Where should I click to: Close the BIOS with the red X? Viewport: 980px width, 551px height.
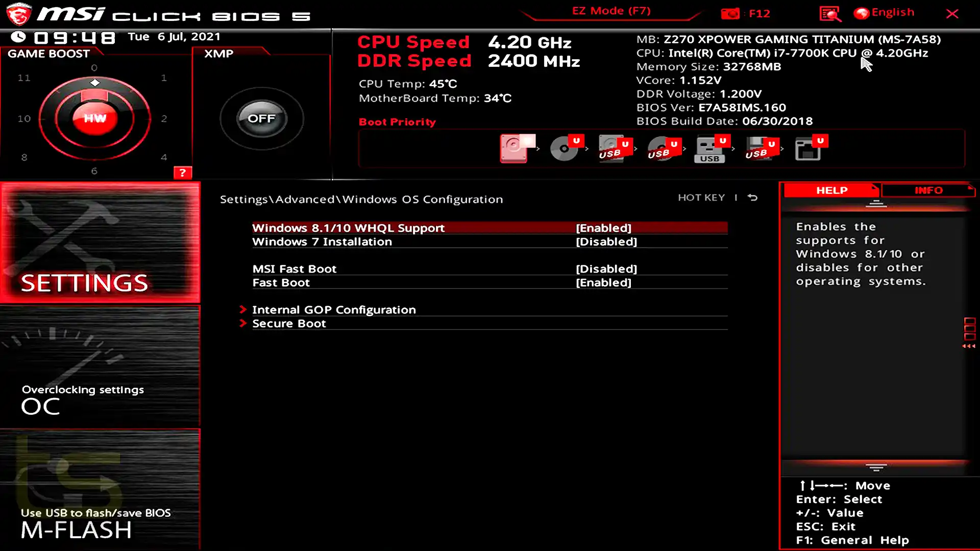pos(952,14)
